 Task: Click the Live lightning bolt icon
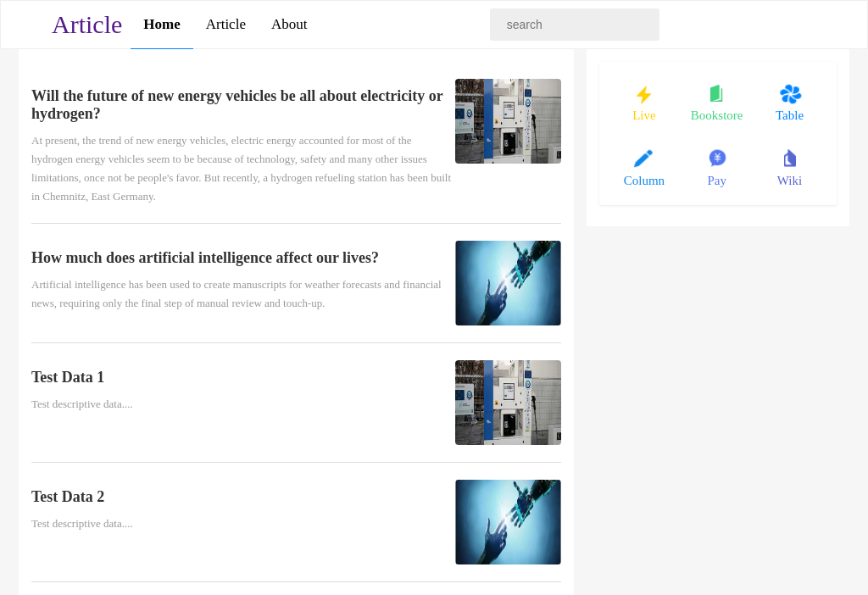[644, 93]
